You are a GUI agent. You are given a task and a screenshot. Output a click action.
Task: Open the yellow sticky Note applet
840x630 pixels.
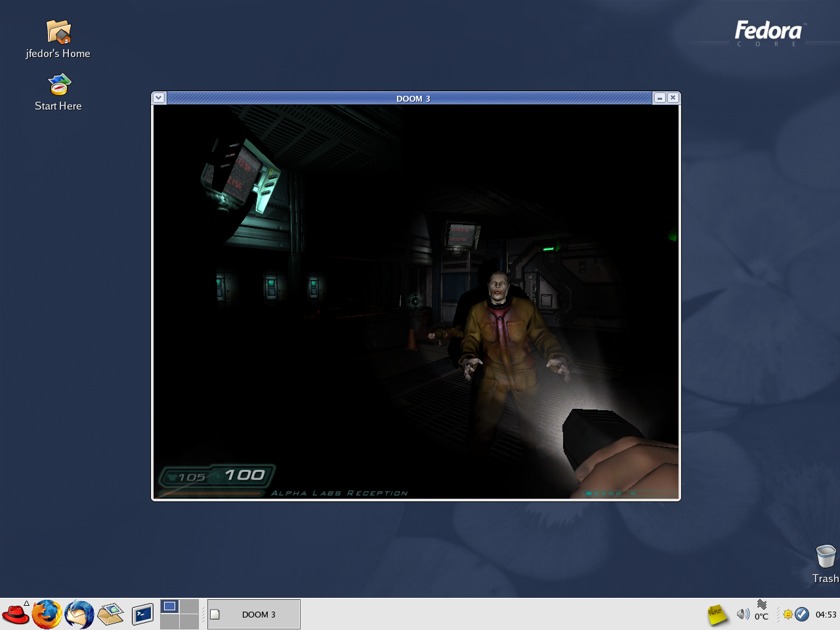tap(717, 614)
